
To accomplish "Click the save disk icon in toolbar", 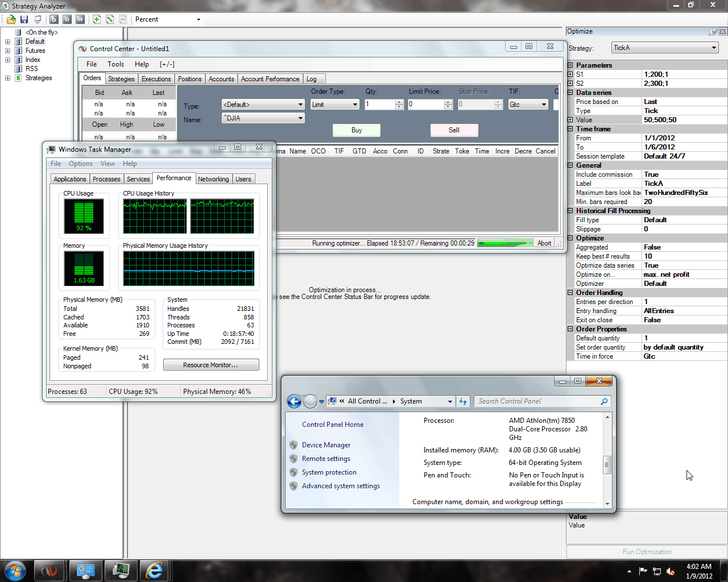I will click(x=24, y=19).
